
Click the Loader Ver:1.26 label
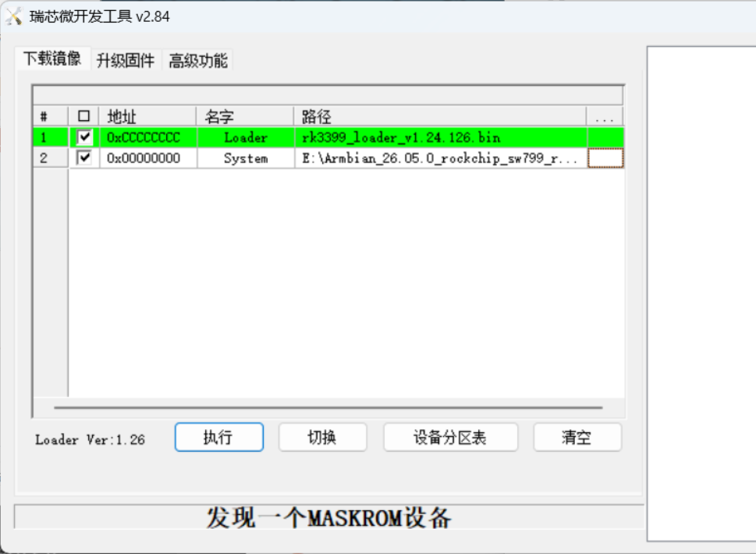coord(90,439)
